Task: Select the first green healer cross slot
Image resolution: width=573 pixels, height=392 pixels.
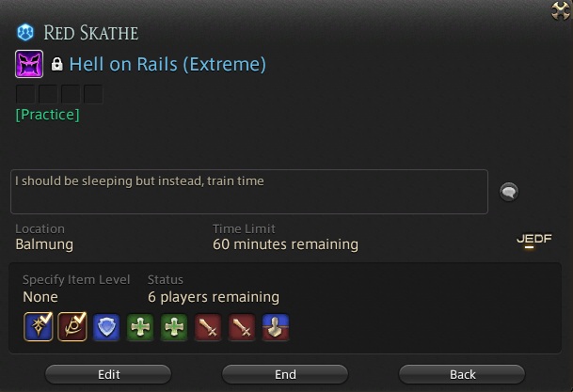Action: tap(140, 327)
